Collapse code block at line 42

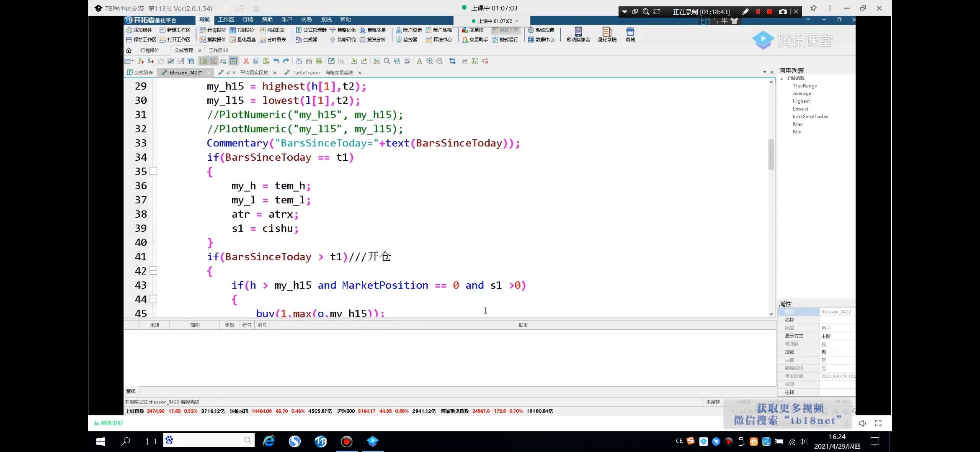tap(153, 271)
